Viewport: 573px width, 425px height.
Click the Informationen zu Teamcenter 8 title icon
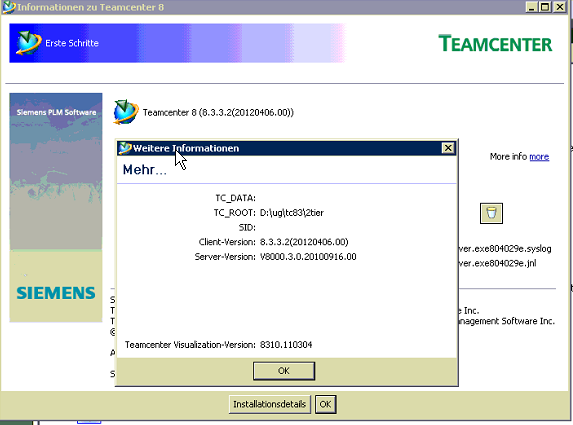9,7
